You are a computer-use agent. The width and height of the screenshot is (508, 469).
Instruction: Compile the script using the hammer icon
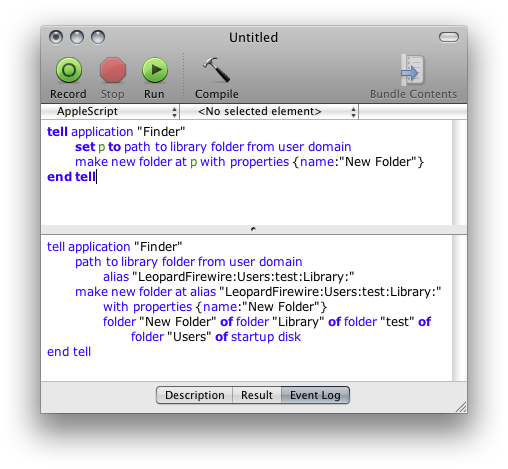coord(217,70)
